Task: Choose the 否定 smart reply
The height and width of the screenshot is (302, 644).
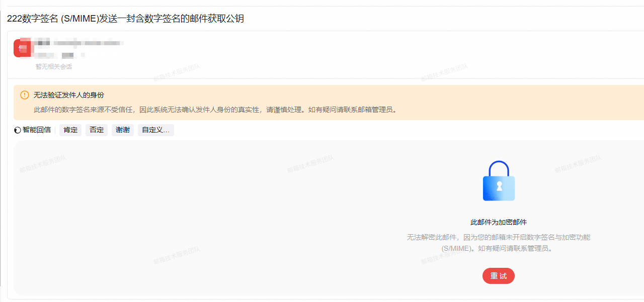Action: click(x=97, y=130)
